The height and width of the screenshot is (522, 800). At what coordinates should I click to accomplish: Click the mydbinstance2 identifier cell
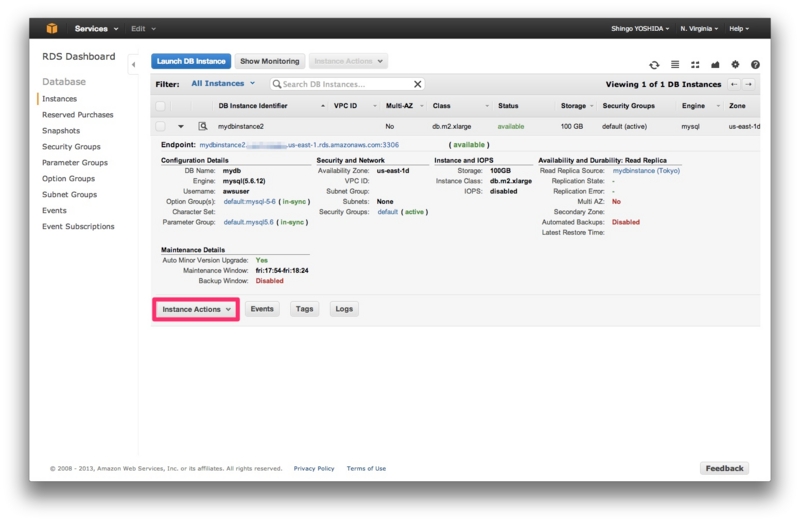click(241, 126)
